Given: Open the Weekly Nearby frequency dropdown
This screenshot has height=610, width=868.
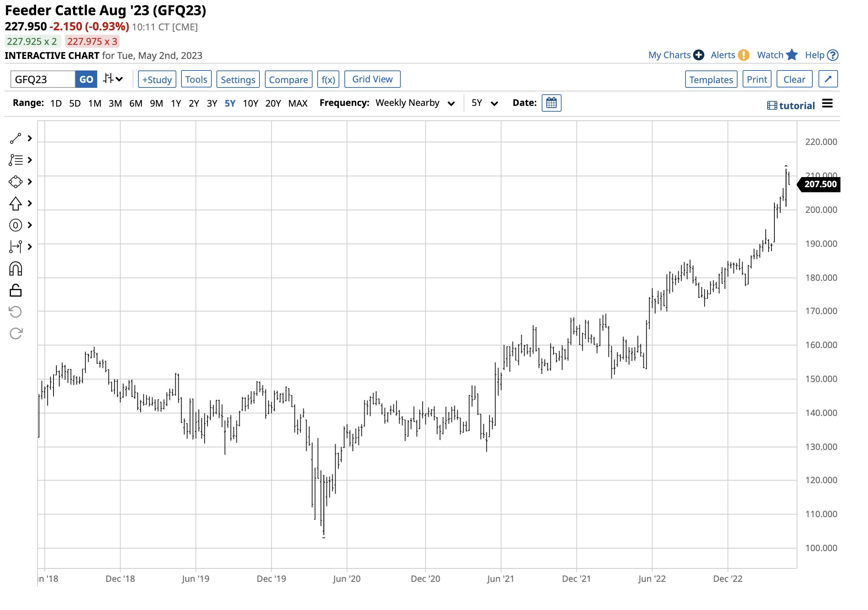Looking at the screenshot, I should click(415, 103).
